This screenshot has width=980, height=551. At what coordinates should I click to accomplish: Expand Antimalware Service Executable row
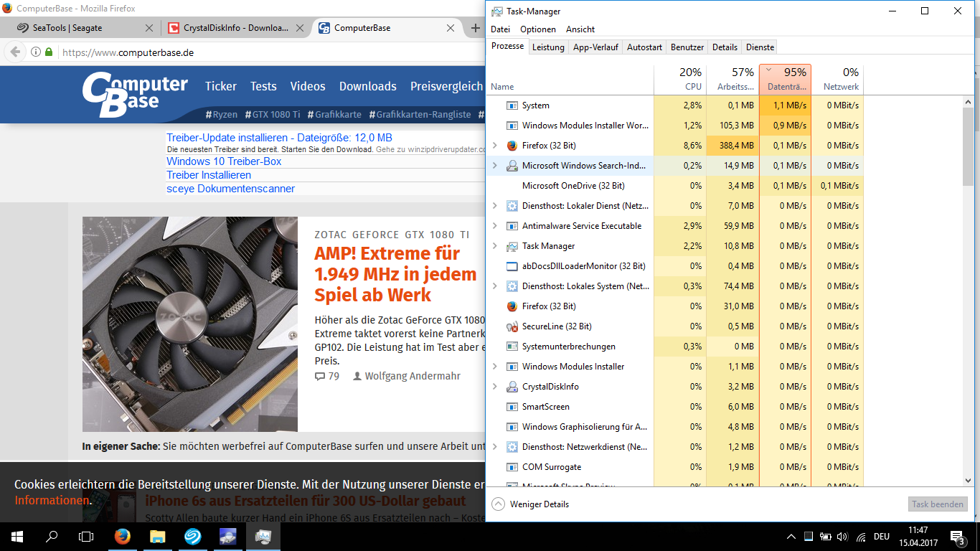tap(494, 226)
